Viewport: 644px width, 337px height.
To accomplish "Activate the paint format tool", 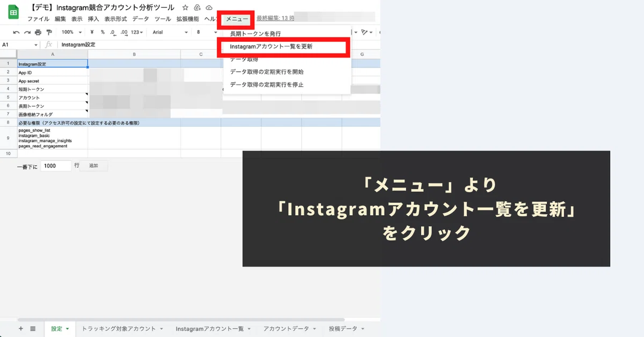I will 49,32.
